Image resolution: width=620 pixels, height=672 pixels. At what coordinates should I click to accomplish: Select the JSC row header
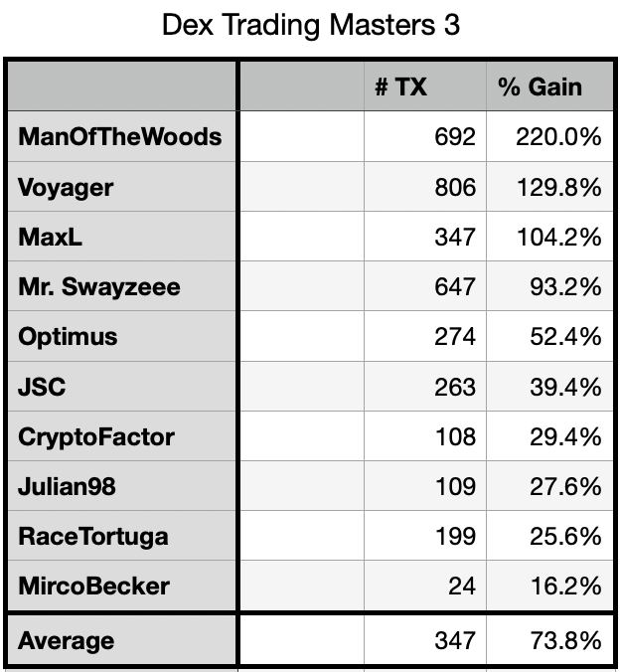point(121,387)
